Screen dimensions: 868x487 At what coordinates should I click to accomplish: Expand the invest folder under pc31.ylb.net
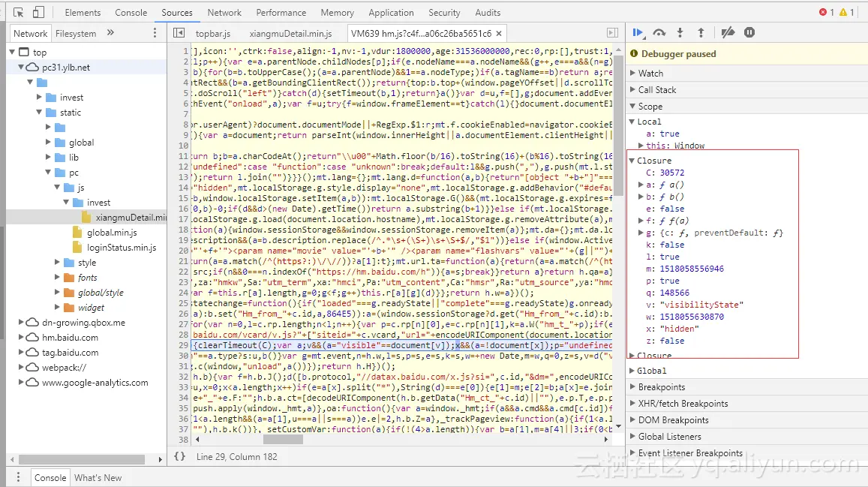[39, 97]
